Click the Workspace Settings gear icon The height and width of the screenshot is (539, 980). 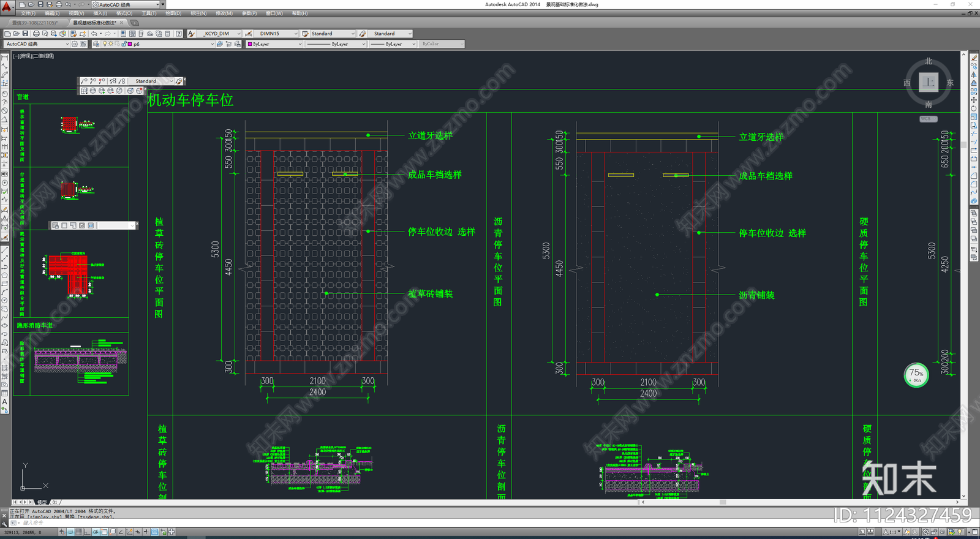coord(75,44)
